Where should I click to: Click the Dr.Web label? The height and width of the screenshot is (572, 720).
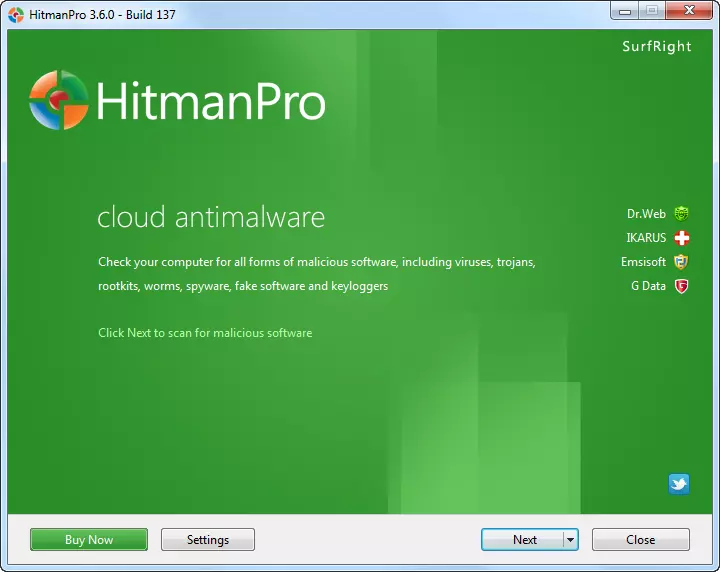(x=646, y=213)
